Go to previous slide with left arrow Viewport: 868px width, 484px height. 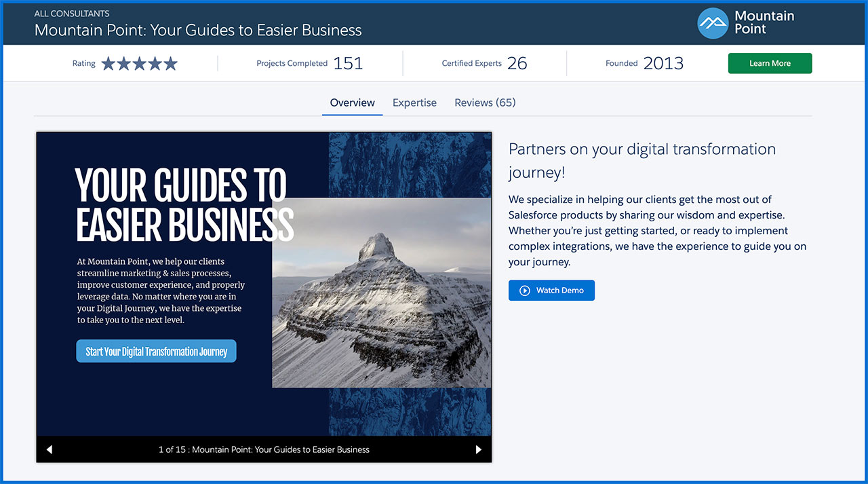point(50,449)
